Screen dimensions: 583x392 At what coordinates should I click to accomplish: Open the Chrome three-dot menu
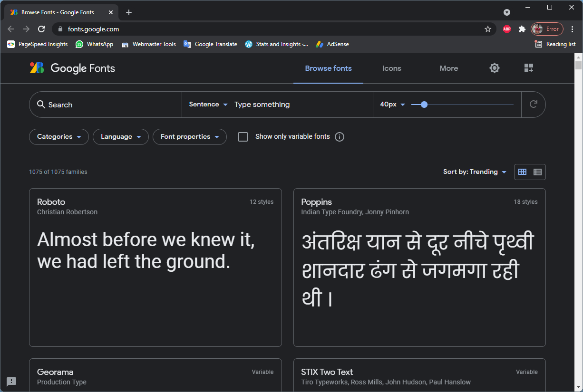point(573,29)
